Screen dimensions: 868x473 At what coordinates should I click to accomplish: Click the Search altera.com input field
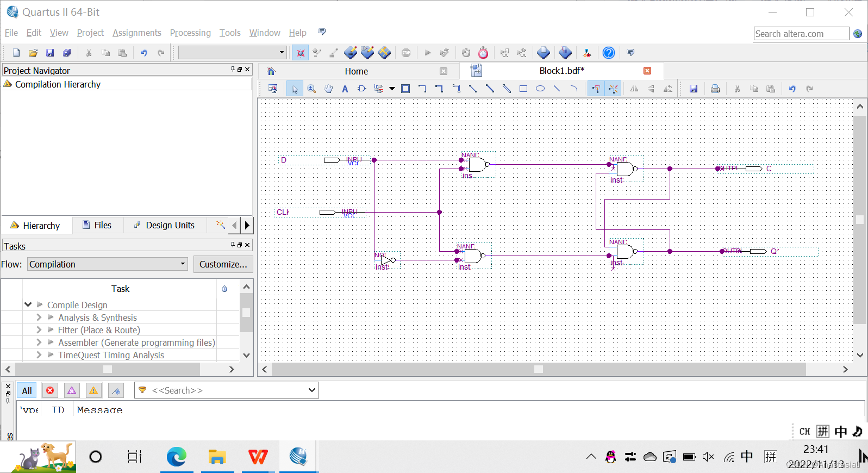click(801, 34)
